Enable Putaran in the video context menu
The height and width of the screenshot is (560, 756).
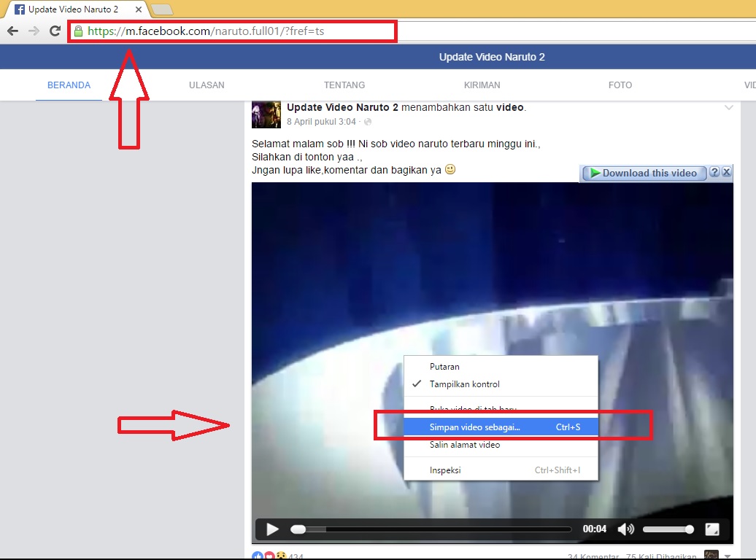coord(447,366)
